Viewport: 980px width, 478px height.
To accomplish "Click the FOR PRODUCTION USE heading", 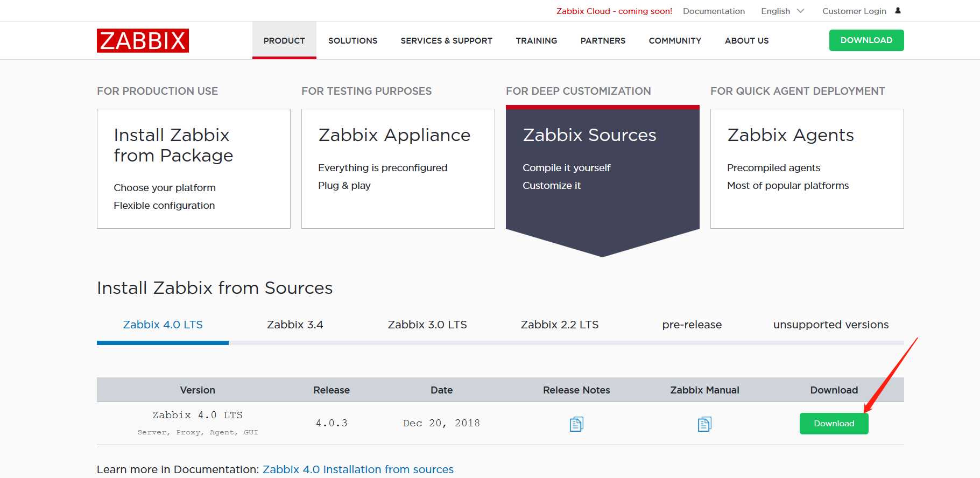I will coord(157,91).
